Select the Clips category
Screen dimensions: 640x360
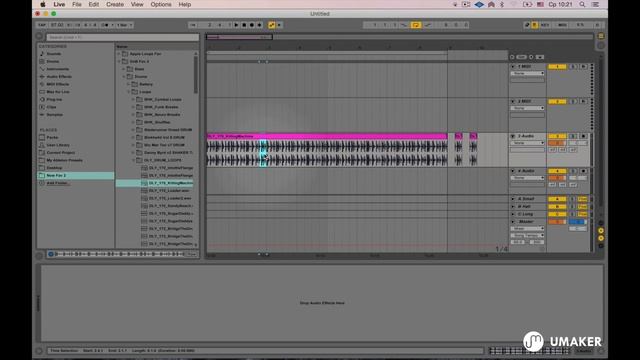pyautogui.click(x=51, y=107)
